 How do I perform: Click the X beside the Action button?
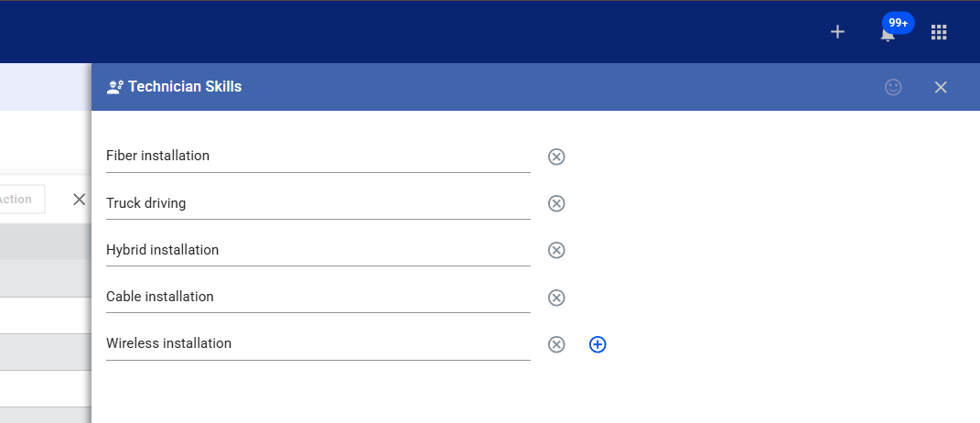pos(80,200)
